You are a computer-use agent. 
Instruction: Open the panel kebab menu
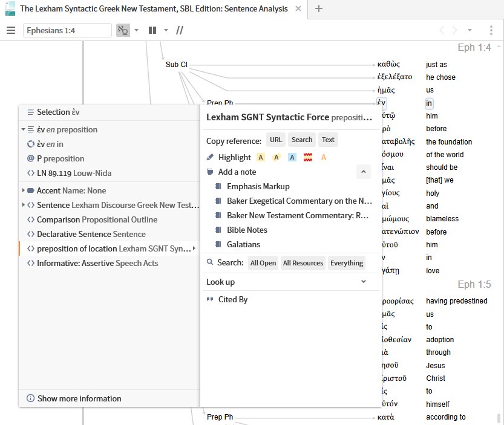[491, 30]
